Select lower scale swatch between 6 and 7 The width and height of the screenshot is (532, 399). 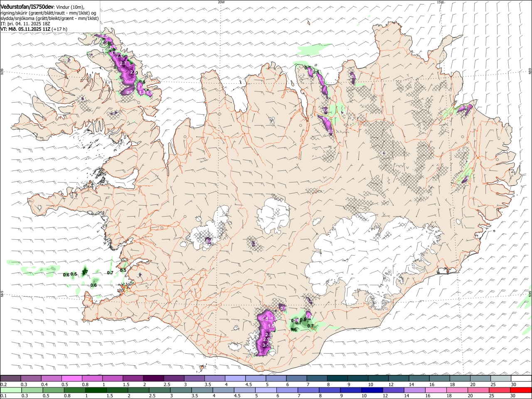pyautogui.click(x=286, y=390)
